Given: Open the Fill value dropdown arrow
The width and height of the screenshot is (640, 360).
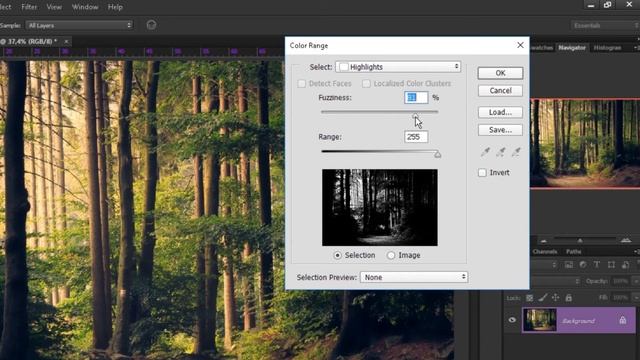Looking at the screenshot, I should click(x=635, y=298).
